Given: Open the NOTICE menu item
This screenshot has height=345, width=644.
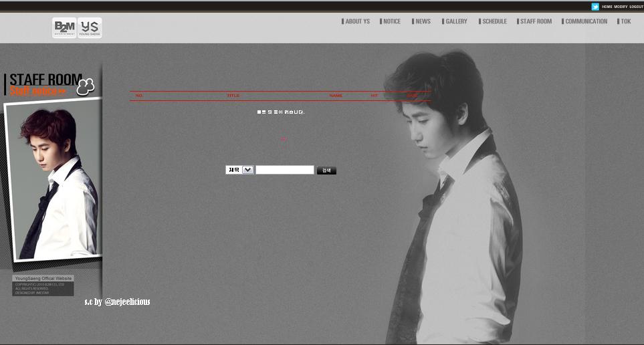Looking at the screenshot, I should pos(390,21).
